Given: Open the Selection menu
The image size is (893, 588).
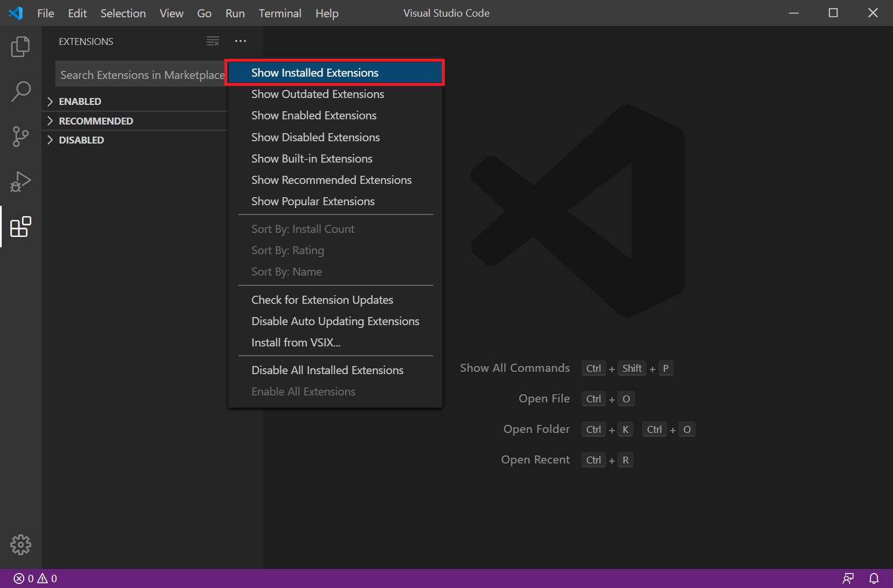Looking at the screenshot, I should point(123,13).
